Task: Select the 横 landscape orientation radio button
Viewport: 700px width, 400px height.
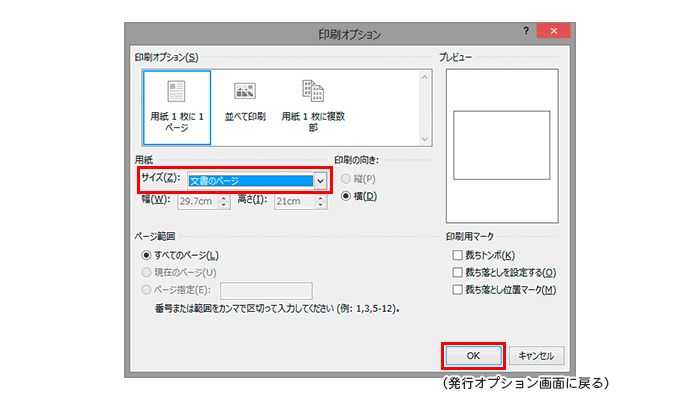Action: 346,196
